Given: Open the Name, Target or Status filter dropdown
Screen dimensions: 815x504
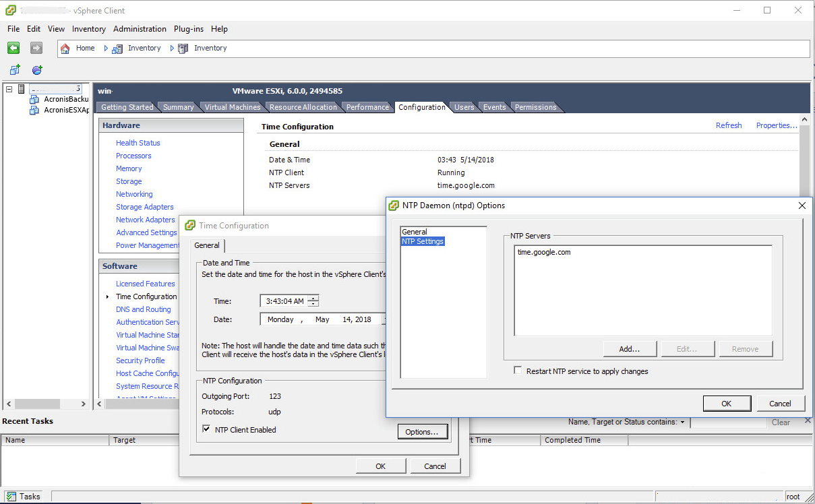Looking at the screenshot, I should 682,422.
